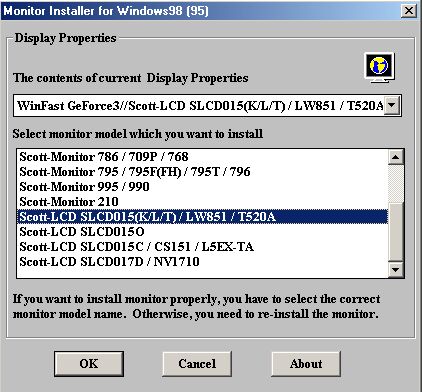Click the list scroll up arrow
Image resolution: width=422 pixels, height=392 pixels.
click(x=396, y=157)
